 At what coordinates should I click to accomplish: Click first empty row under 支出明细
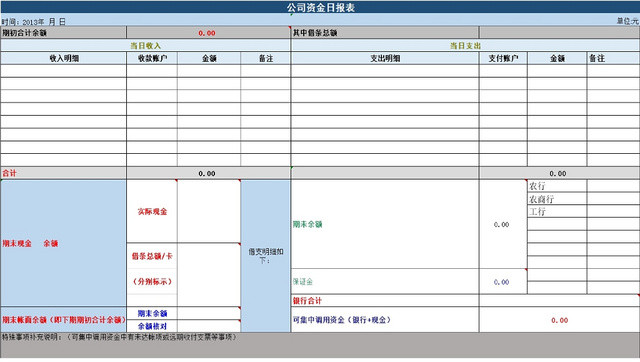[384, 71]
